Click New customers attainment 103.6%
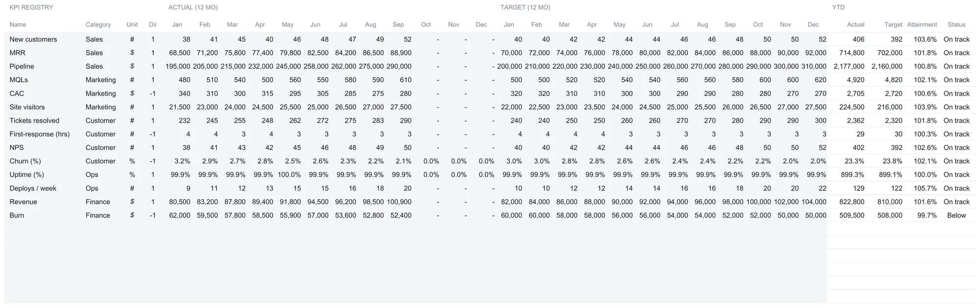 [x=925, y=39]
